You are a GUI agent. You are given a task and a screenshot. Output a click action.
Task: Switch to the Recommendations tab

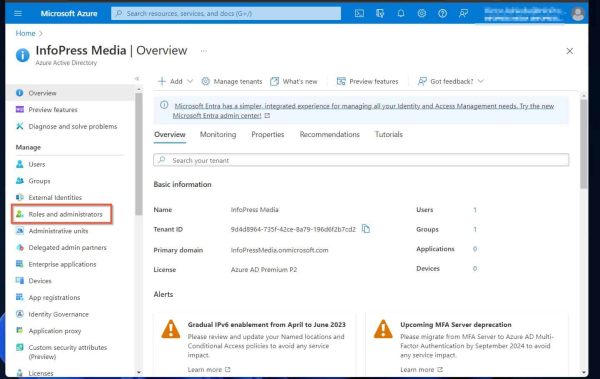point(329,135)
